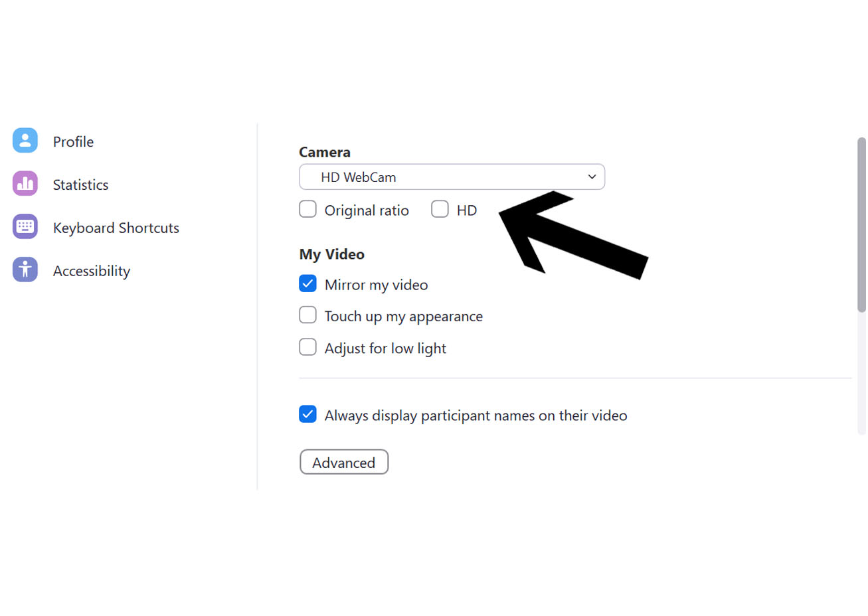The height and width of the screenshot is (616, 868).
Task: Enable Touch up my appearance checkbox
Action: coord(307,315)
